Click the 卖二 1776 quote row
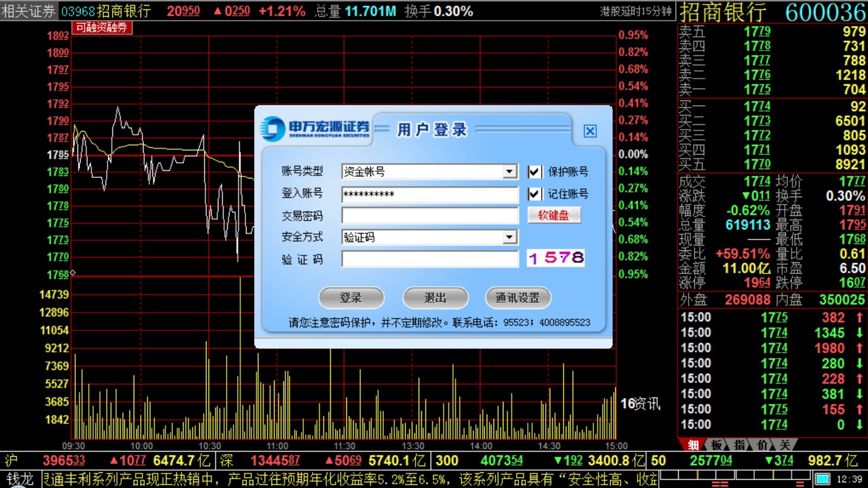The width and height of the screenshot is (868, 488). point(772,75)
